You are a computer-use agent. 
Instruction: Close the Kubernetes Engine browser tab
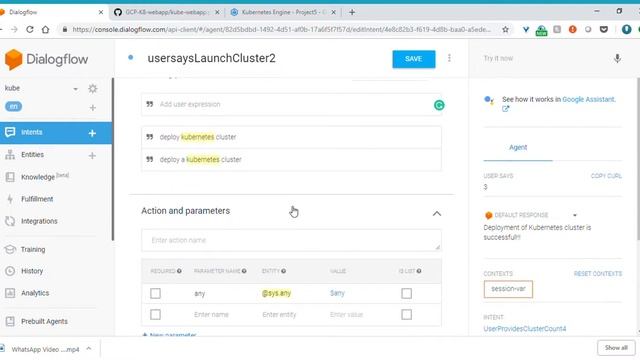point(333,12)
